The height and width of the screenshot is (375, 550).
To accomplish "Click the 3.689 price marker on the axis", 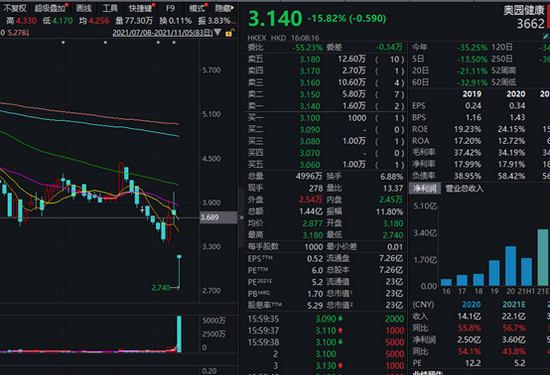I will pyautogui.click(x=218, y=217).
